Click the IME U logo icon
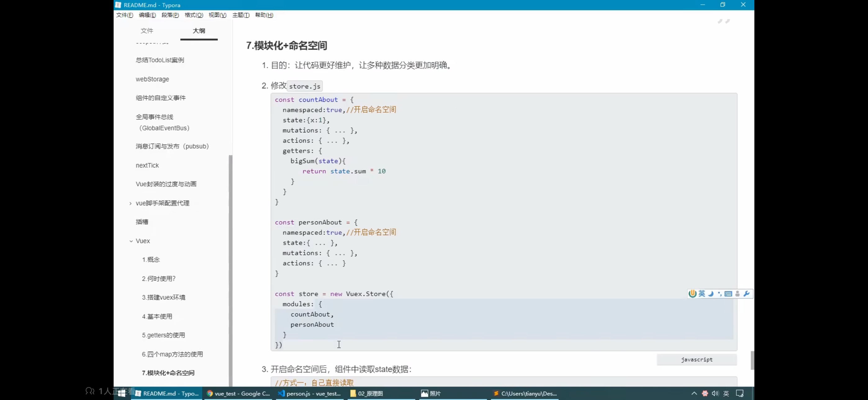 coord(693,294)
